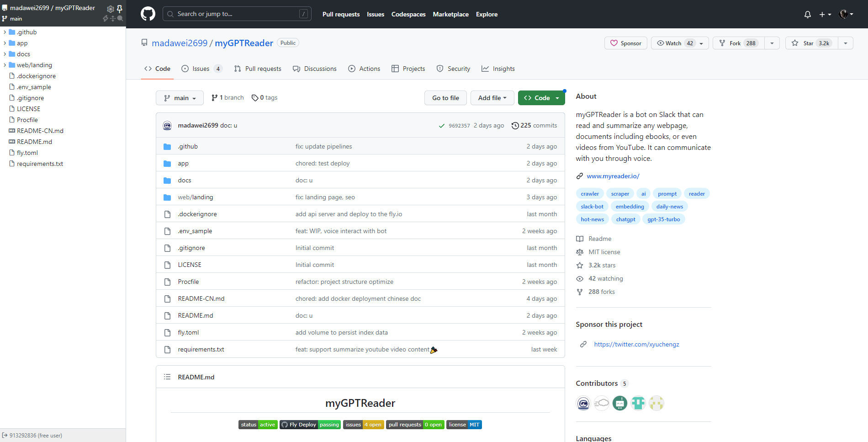The image size is (868, 442).
Task: Expand the app folder in sidebar tree
Action: coord(5,43)
